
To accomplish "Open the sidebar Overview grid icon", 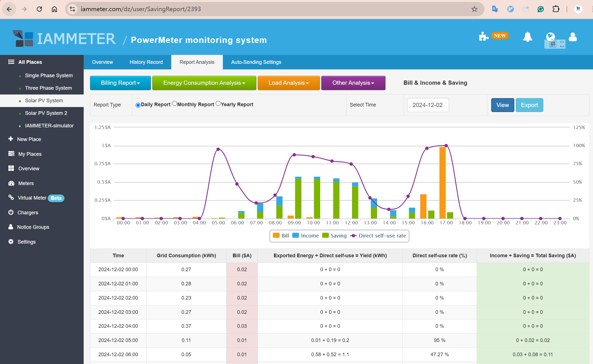I will click(x=11, y=168).
